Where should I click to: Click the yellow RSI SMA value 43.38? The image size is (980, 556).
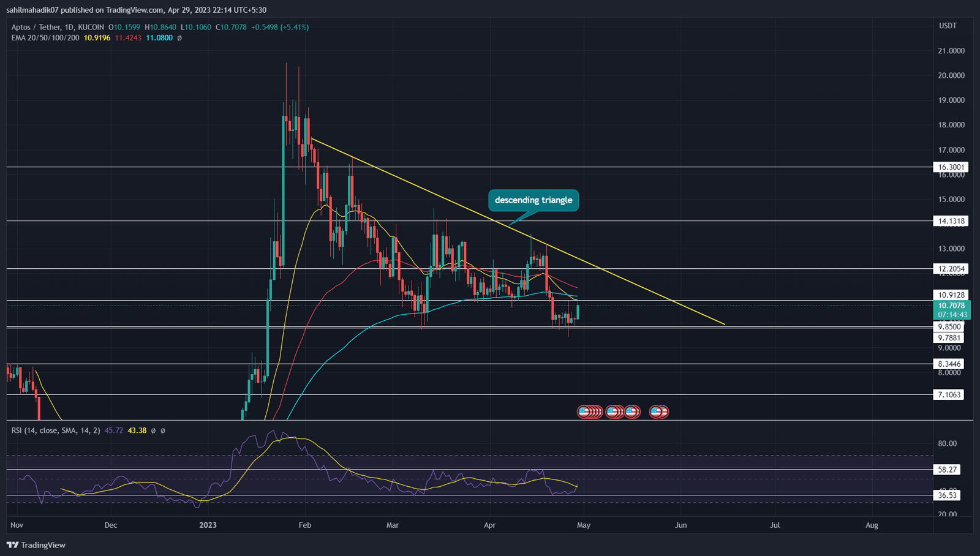(137, 430)
